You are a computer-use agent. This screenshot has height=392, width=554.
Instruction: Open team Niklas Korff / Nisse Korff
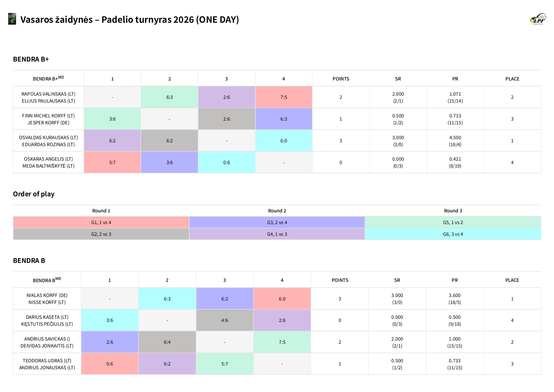[x=47, y=299]
